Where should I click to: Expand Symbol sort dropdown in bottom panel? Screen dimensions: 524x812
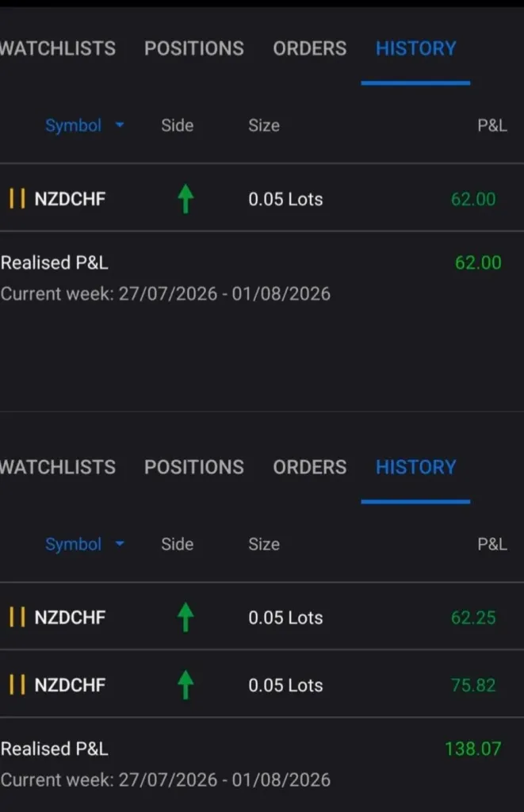pyautogui.click(x=84, y=544)
